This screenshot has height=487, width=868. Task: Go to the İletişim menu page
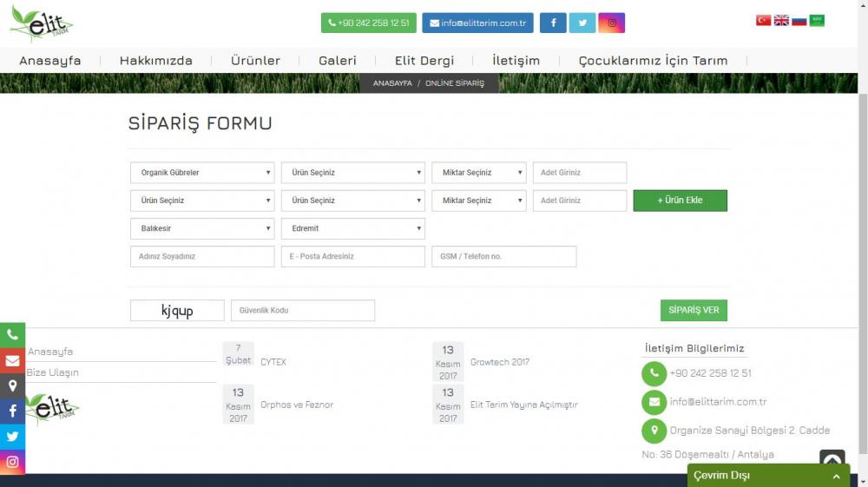tap(516, 61)
